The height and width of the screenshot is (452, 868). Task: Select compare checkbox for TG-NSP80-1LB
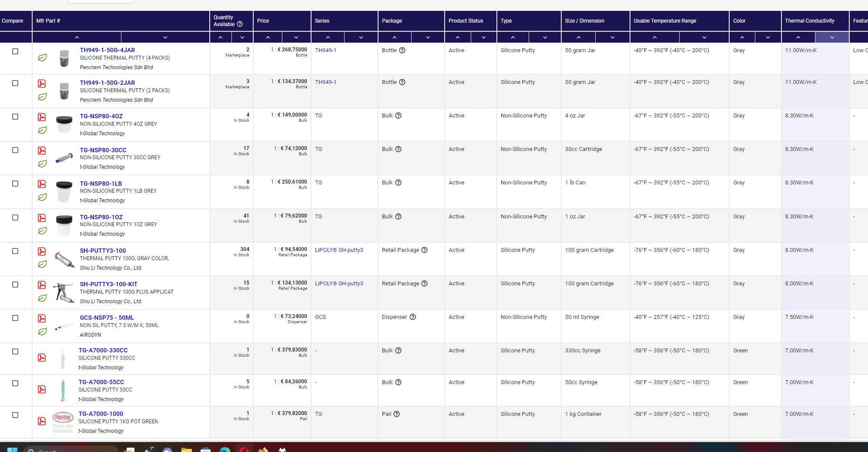tap(15, 184)
